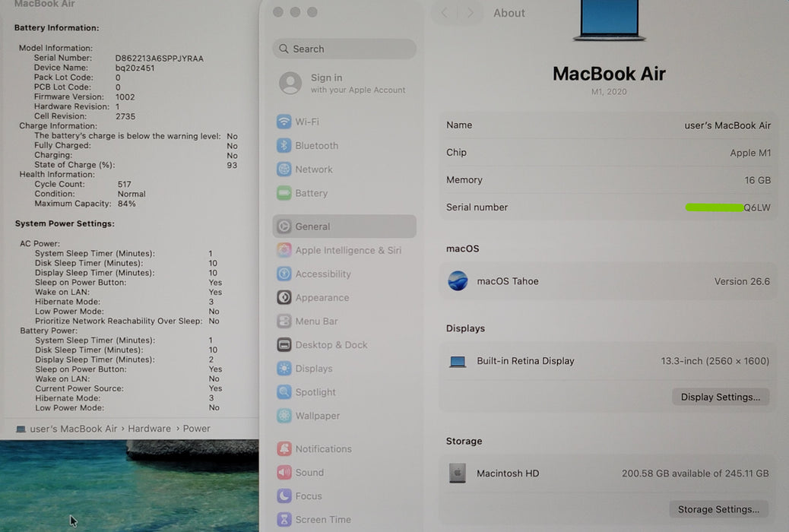Screen dimensions: 789x532
Task: Open the Battery icon in sidebar
Action: pos(284,193)
